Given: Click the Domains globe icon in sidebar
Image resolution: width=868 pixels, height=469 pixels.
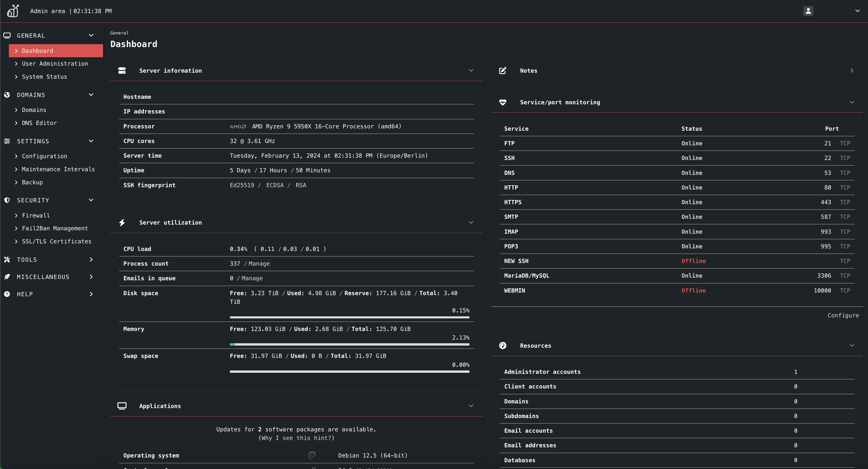Looking at the screenshot, I should point(7,95).
